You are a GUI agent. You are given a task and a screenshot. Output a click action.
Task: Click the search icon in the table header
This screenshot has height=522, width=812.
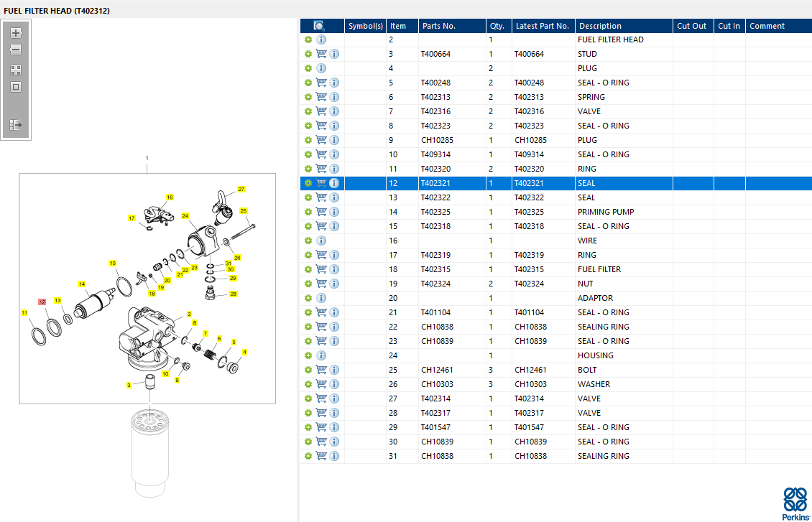[319, 26]
